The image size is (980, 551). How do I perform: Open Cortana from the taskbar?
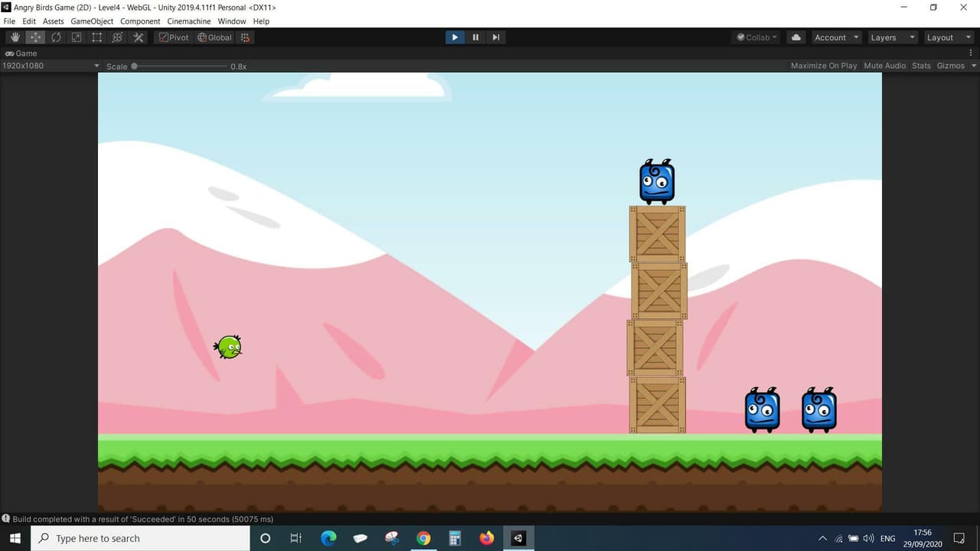point(265,539)
